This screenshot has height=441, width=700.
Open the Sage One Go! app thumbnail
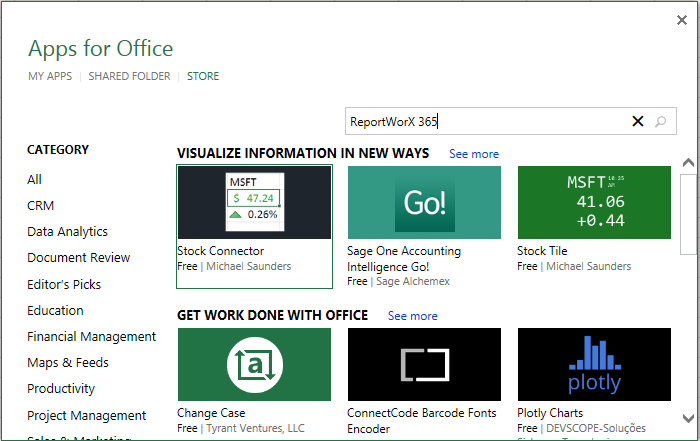coord(424,203)
